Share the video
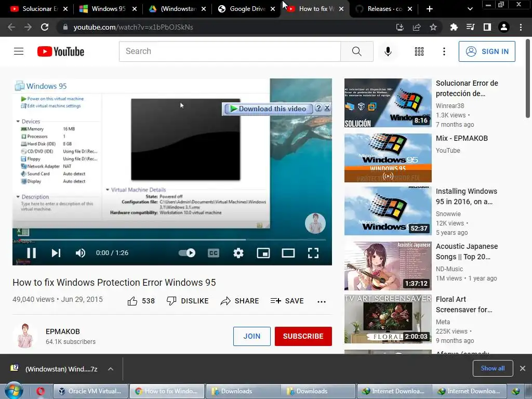This screenshot has height=399, width=532. 240,301
